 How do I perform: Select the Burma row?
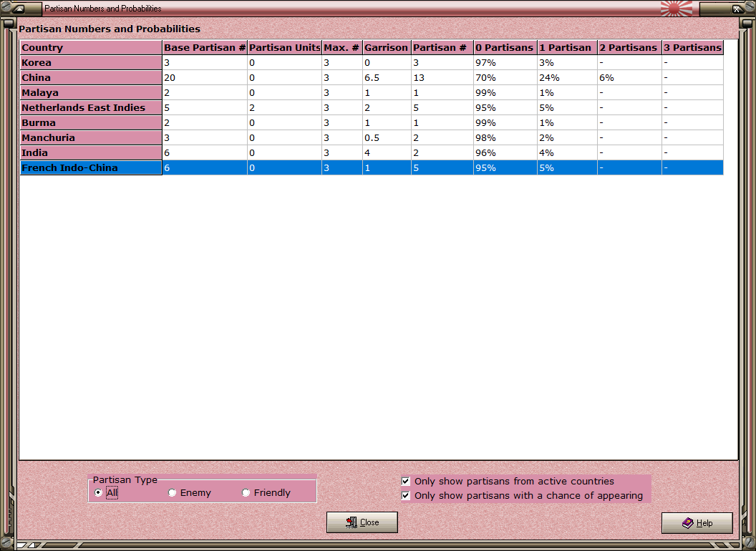(372, 122)
